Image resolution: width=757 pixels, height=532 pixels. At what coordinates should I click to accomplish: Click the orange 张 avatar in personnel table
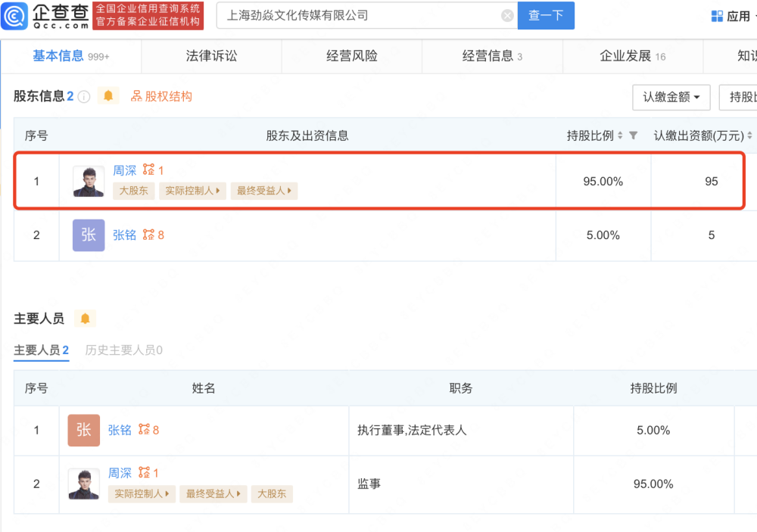tap(83, 430)
